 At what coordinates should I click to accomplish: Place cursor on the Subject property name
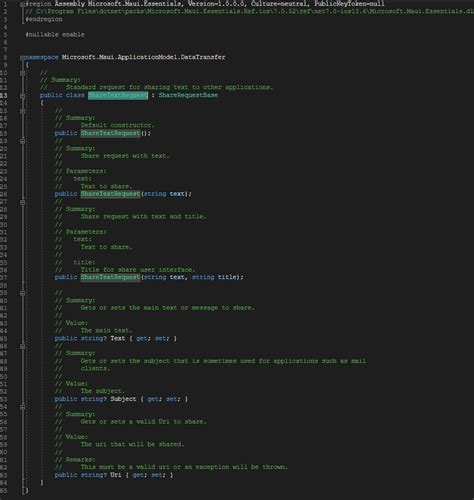pyautogui.click(x=123, y=399)
